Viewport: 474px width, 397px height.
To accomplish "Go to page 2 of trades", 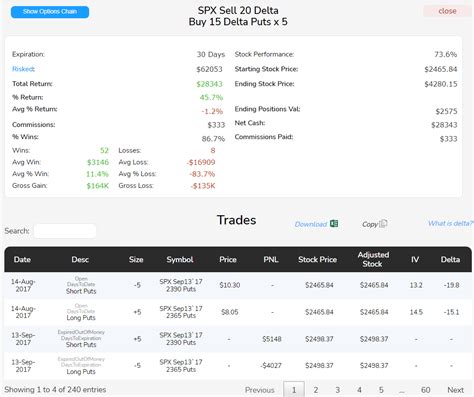I will point(316,390).
